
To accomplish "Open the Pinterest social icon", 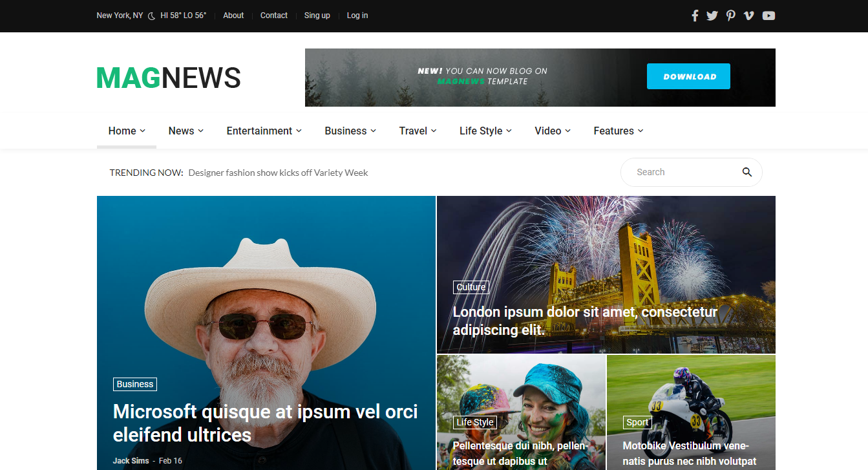I will [x=730, y=16].
